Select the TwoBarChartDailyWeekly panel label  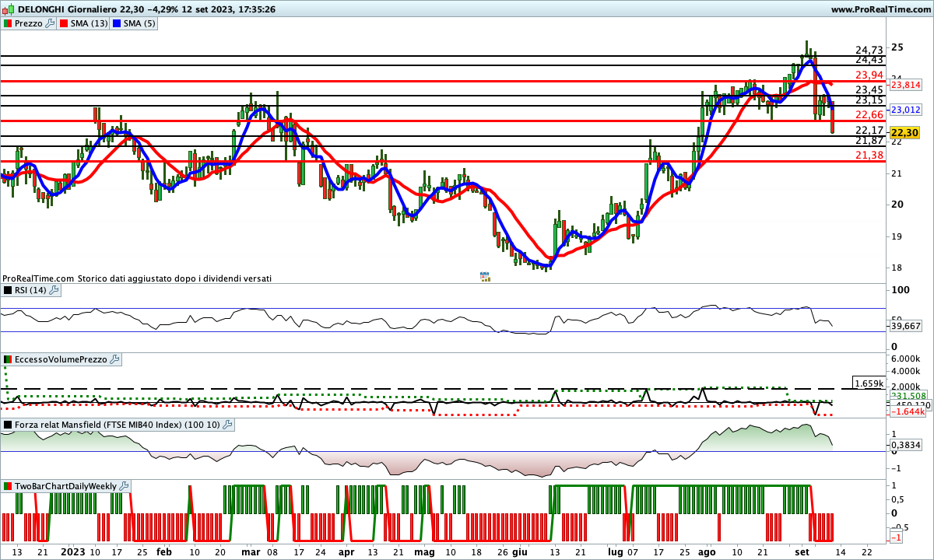click(66, 486)
